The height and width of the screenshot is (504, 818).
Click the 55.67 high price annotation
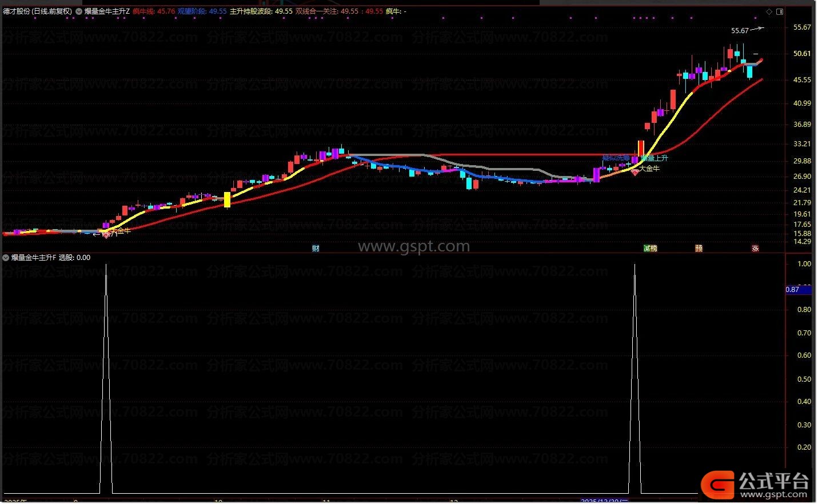pyautogui.click(x=740, y=31)
